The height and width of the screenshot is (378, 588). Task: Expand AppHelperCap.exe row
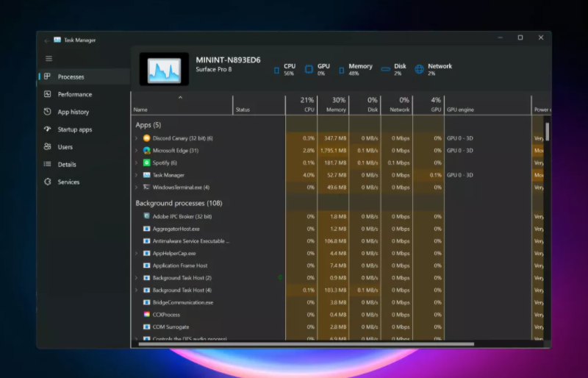click(137, 254)
